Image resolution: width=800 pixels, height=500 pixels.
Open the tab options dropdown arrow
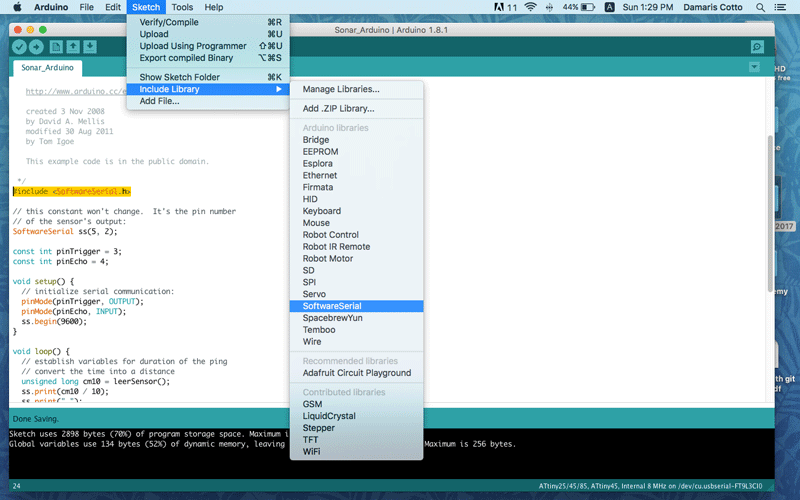point(754,67)
